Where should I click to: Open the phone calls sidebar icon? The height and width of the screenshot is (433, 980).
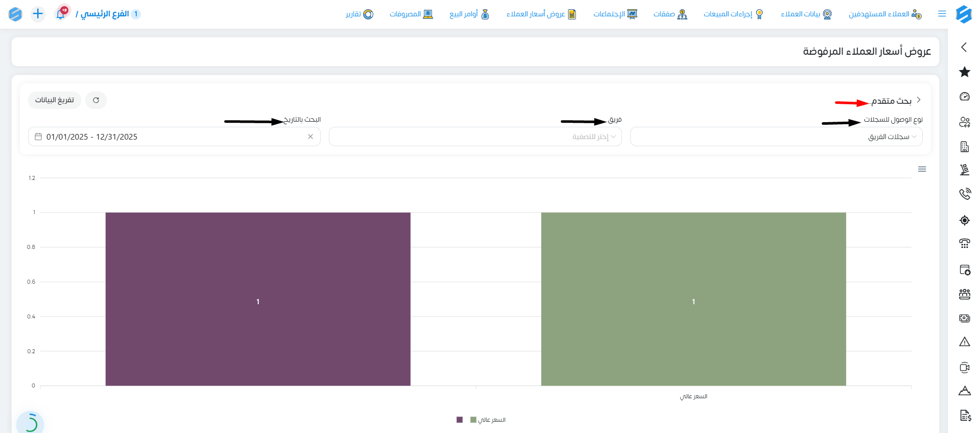click(x=964, y=194)
